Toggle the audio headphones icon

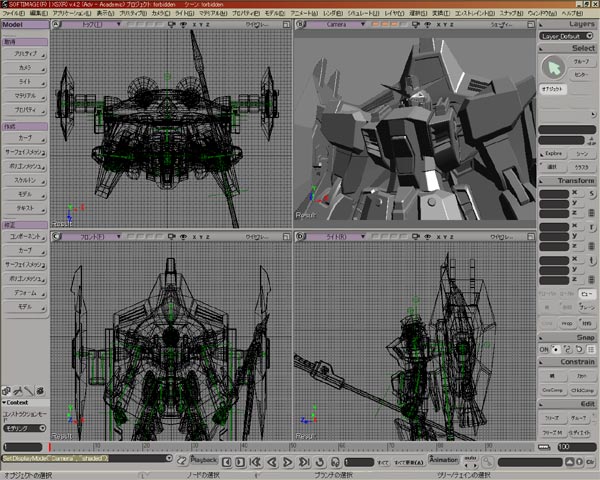pyautogui.click(x=335, y=462)
